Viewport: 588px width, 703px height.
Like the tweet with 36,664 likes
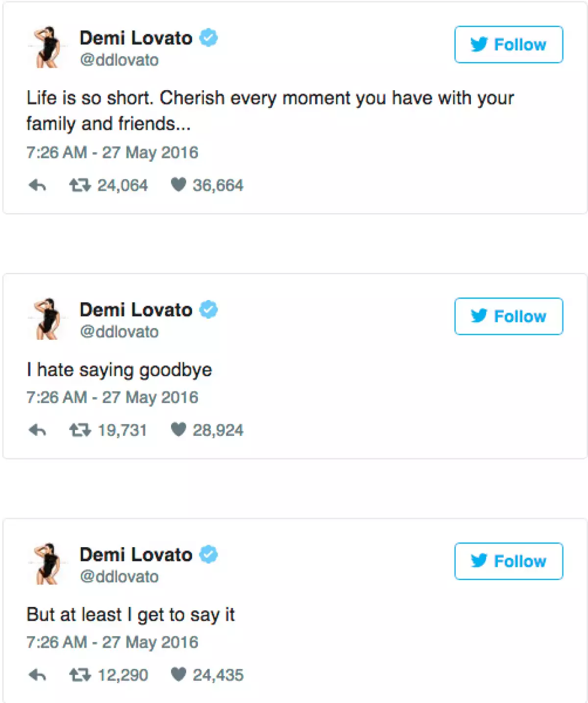[x=178, y=185]
